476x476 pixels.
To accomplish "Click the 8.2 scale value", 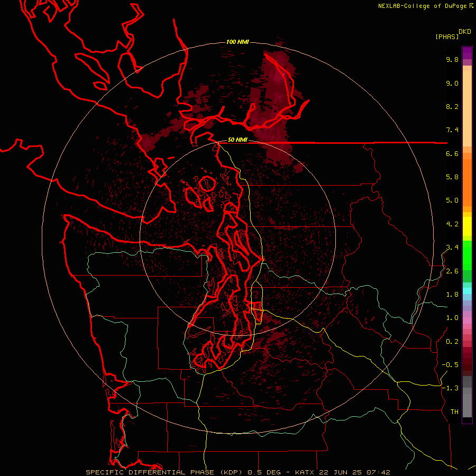I will tap(452, 106).
